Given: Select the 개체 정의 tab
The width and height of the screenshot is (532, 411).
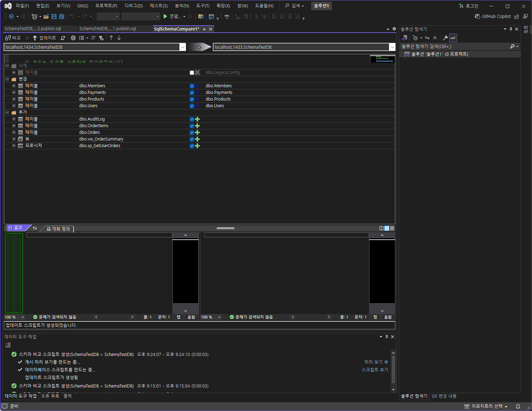Looking at the screenshot, I should [x=59, y=229].
